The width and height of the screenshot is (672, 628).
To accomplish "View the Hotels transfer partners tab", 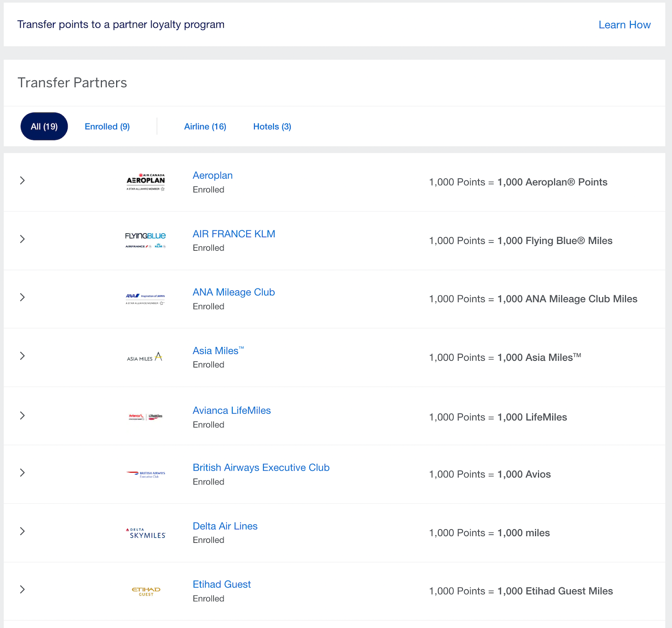I will (x=272, y=126).
